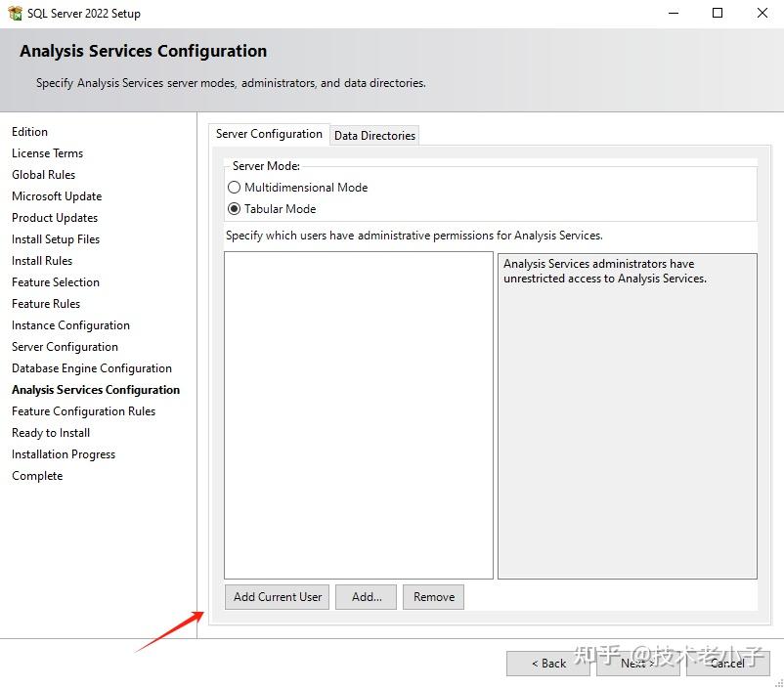
Task: Cancel the SQL Server setup
Action: pos(727,664)
